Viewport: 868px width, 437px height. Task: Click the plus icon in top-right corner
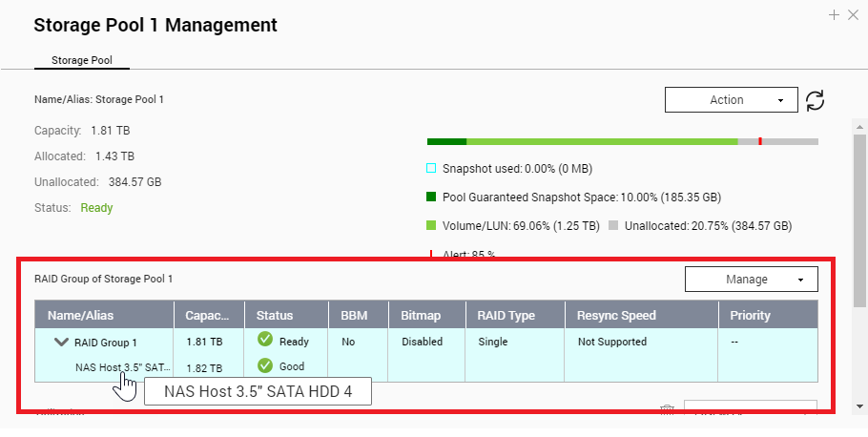click(834, 14)
